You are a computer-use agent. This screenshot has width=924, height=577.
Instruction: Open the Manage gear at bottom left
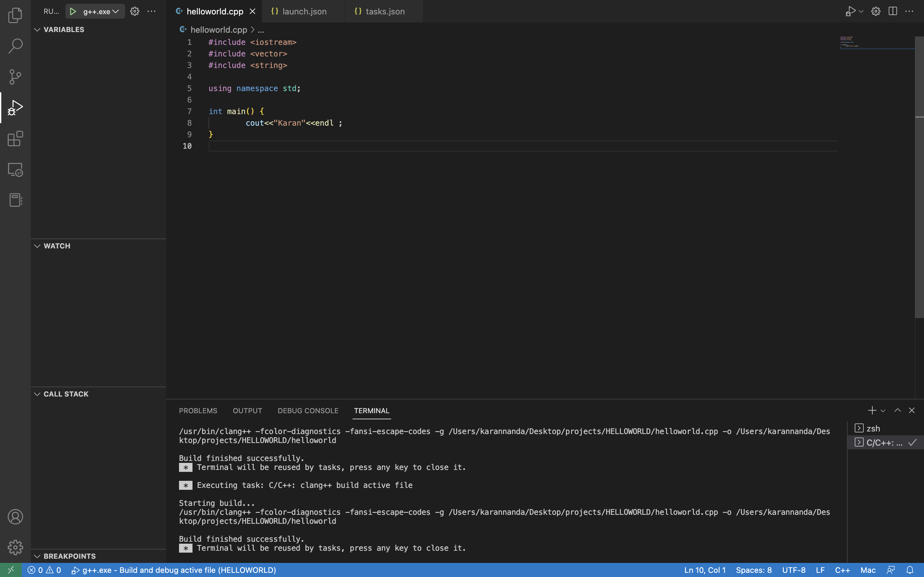click(15, 547)
